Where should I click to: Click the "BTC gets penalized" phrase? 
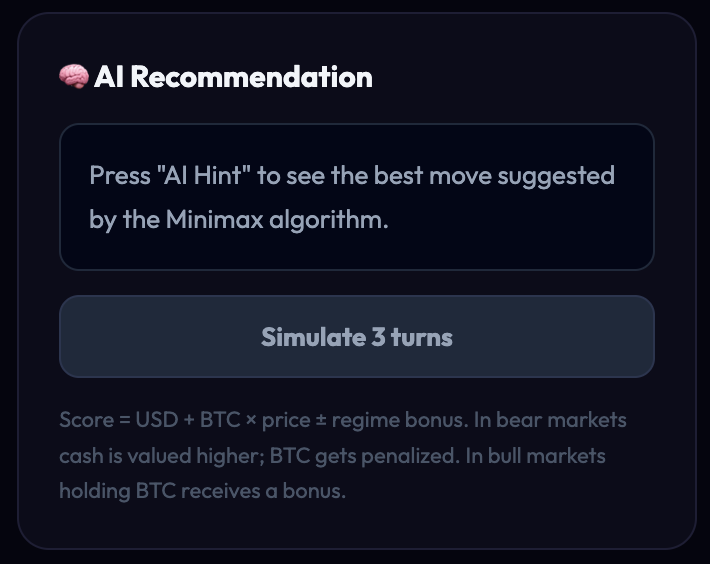point(342,456)
